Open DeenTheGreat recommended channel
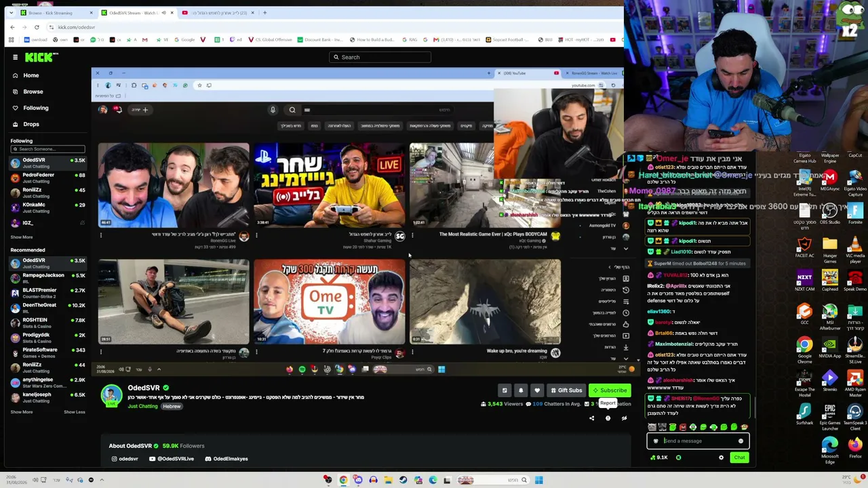Viewport: 868px width, 488px height. click(47, 308)
